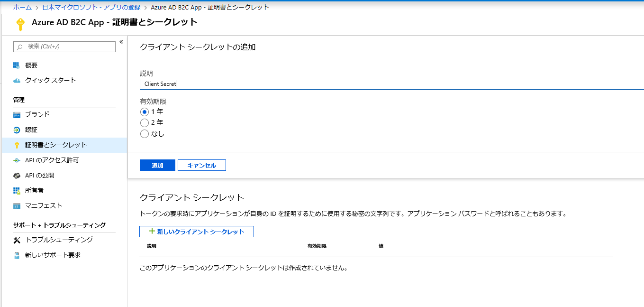Click the 値 column header
This screenshot has height=307, width=644.
point(381,246)
